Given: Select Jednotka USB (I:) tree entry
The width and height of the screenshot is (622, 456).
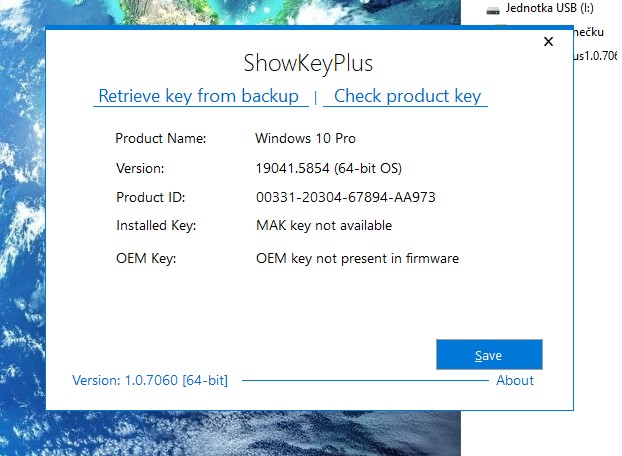Looking at the screenshot, I should pyautogui.click(x=549, y=8).
